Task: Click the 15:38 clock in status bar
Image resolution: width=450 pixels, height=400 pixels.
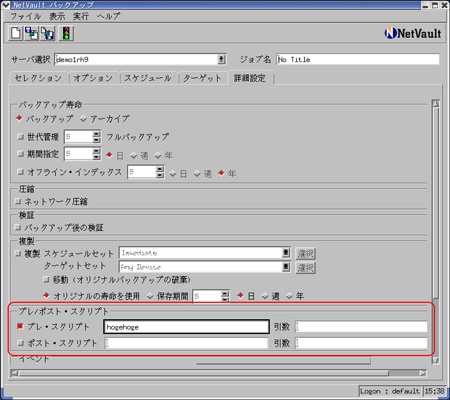Action: [x=435, y=391]
